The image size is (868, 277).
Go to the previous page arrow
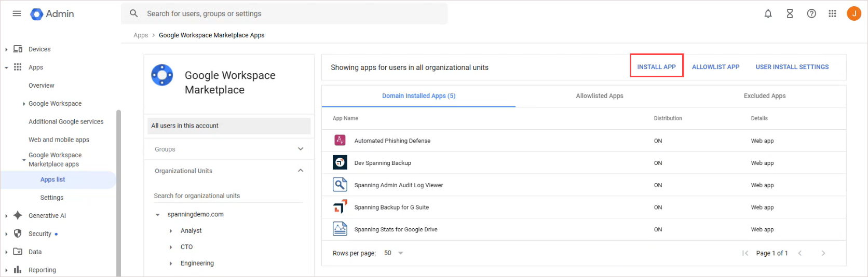[x=800, y=253]
